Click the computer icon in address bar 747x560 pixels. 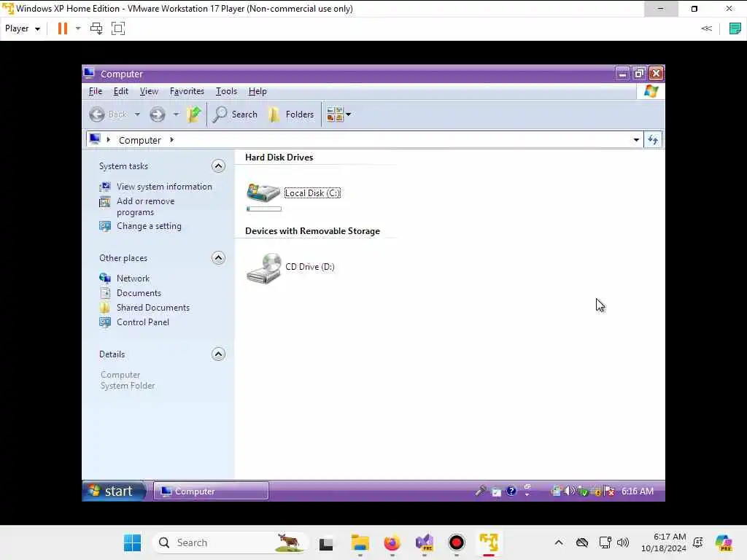[x=95, y=139]
